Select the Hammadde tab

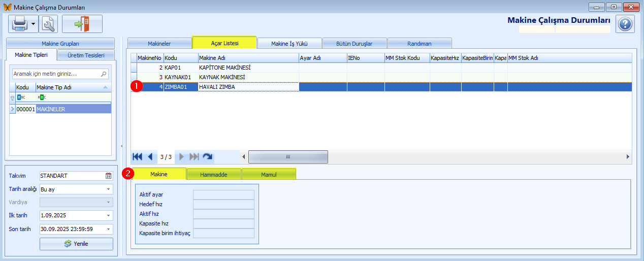(x=213, y=174)
